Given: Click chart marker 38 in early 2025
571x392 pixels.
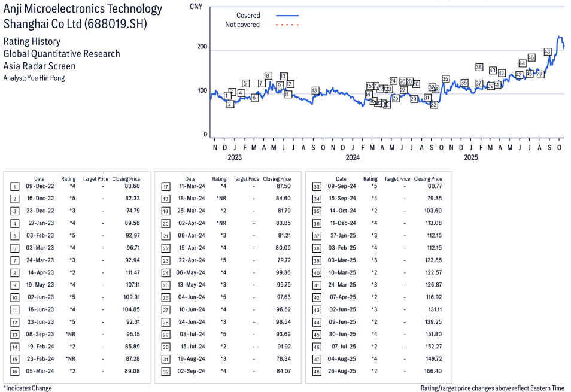Looking at the screenshot, I should point(479,68).
